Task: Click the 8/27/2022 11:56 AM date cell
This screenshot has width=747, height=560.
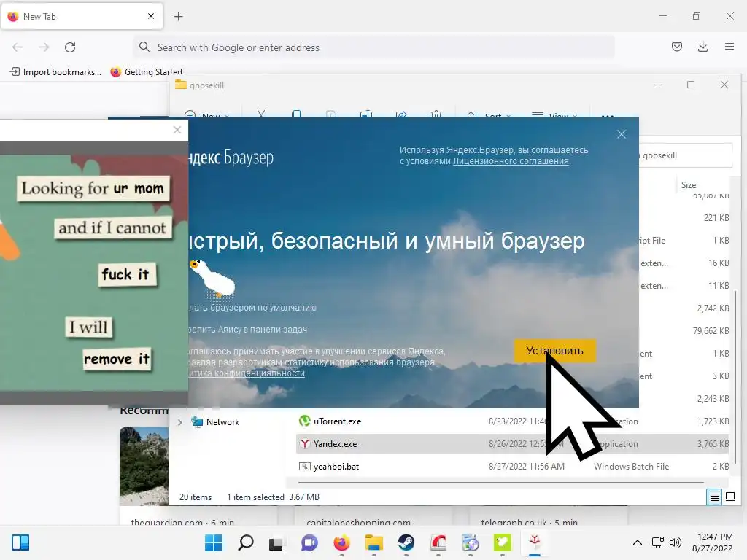Action: 527,467
